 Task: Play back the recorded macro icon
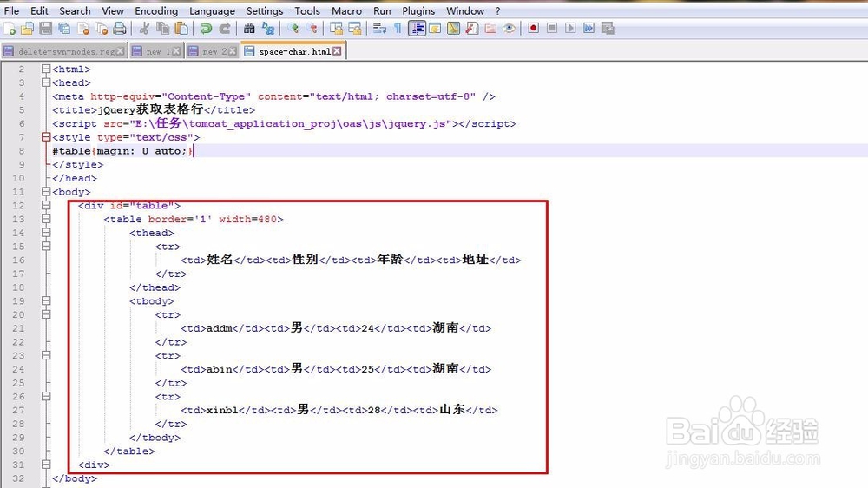[x=570, y=29]
